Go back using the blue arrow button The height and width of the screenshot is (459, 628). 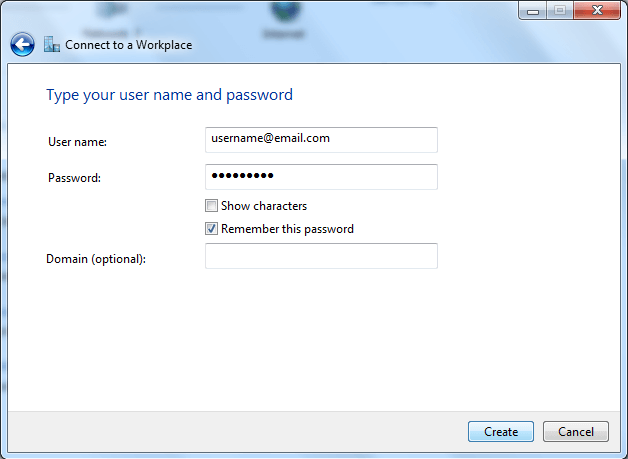(x=22, y=44)
